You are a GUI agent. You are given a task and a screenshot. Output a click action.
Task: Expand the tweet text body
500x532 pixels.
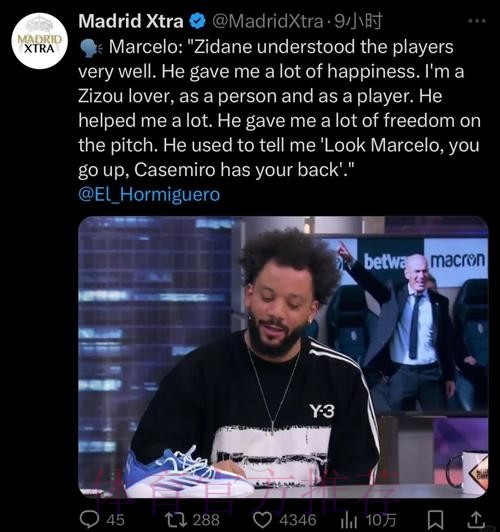point(280,108)
